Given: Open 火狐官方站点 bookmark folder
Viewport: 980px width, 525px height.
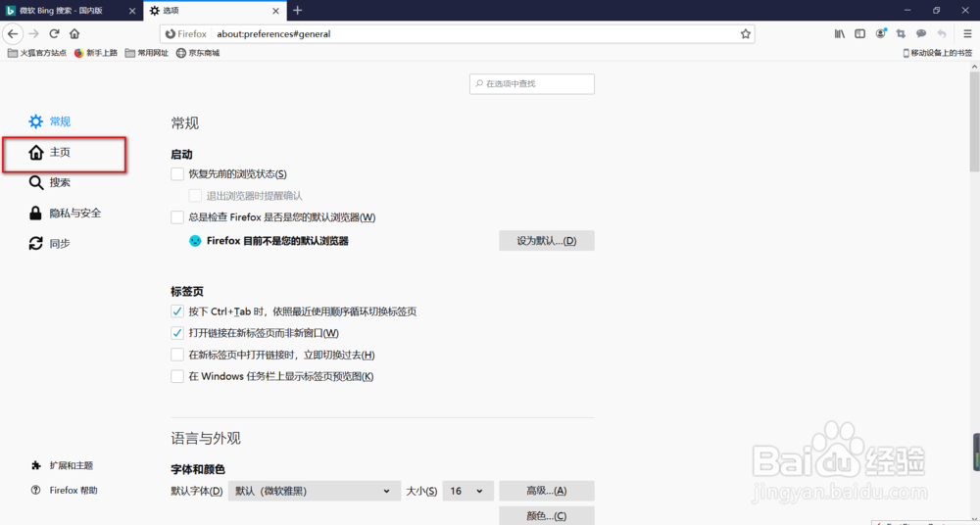Looking at the screenshot, I should [x=37, y=53].
